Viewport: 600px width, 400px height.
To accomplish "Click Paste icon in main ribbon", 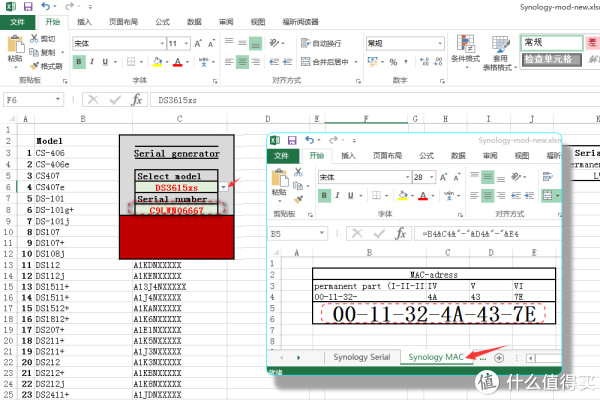I will coord(15,44).
